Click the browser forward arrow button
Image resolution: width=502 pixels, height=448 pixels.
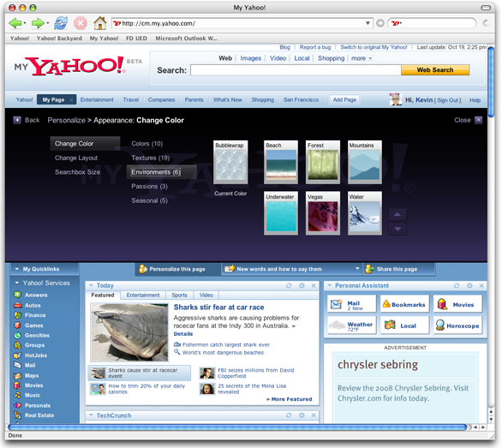tap(38, 23)
